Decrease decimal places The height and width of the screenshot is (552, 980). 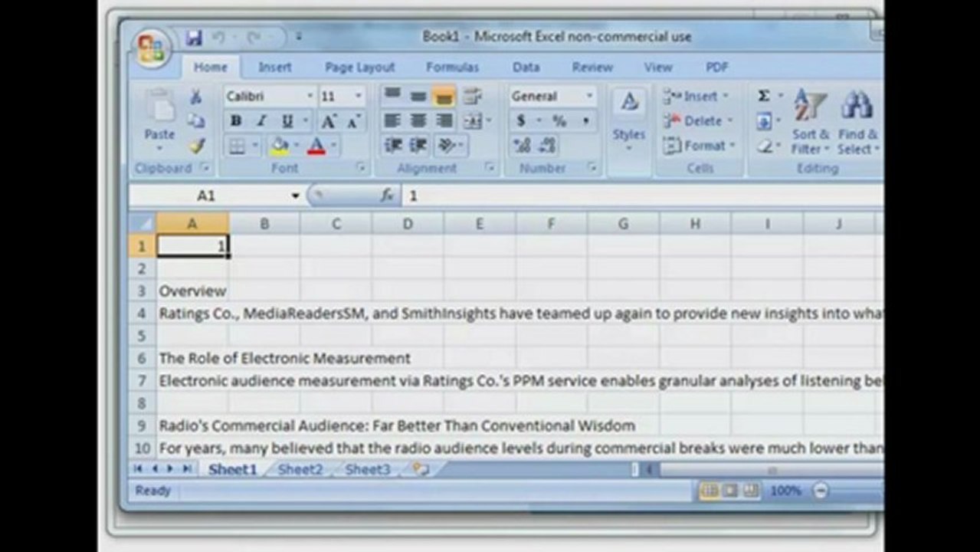[547, 146]
